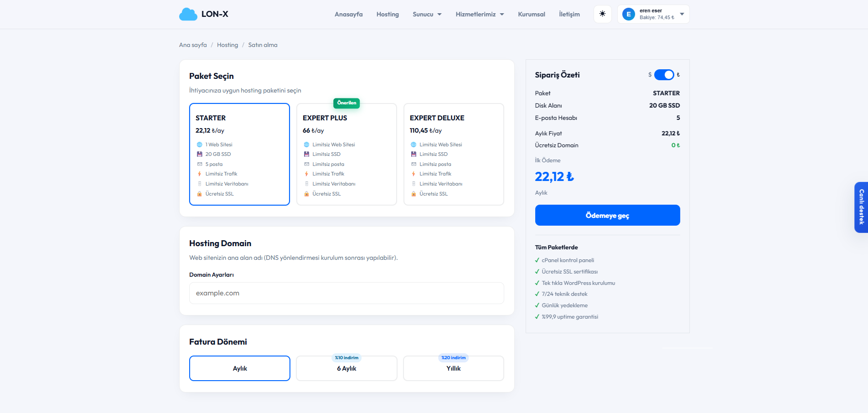The width and height of the screenshot is (868, 413).
Task: Expand the Sunucu dropdown menu
Action: pyautogui.click(x=427, y=14)
